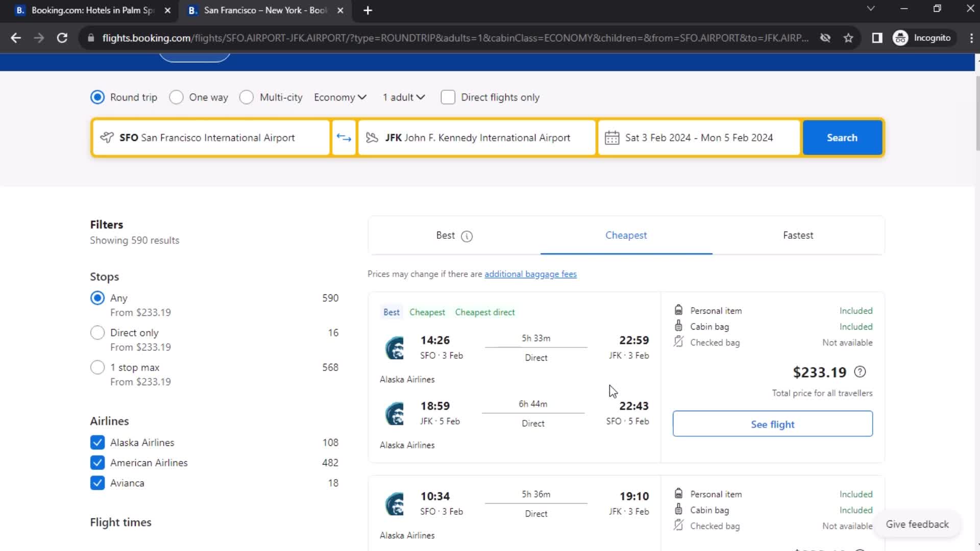Click the price info tooltip icon
Image resolution: width=980 pixels, height=551 pixels.
click(x=862, y=371)
